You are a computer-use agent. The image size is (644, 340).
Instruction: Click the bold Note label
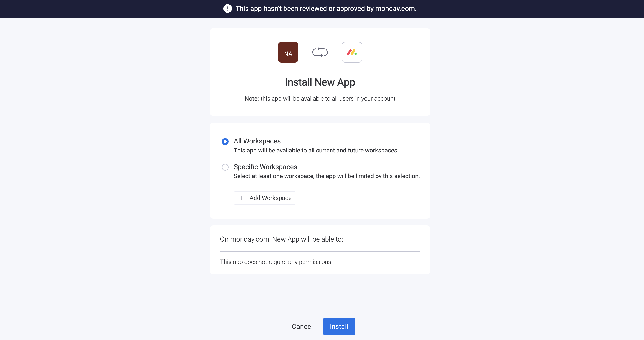[x=252, y=99]
